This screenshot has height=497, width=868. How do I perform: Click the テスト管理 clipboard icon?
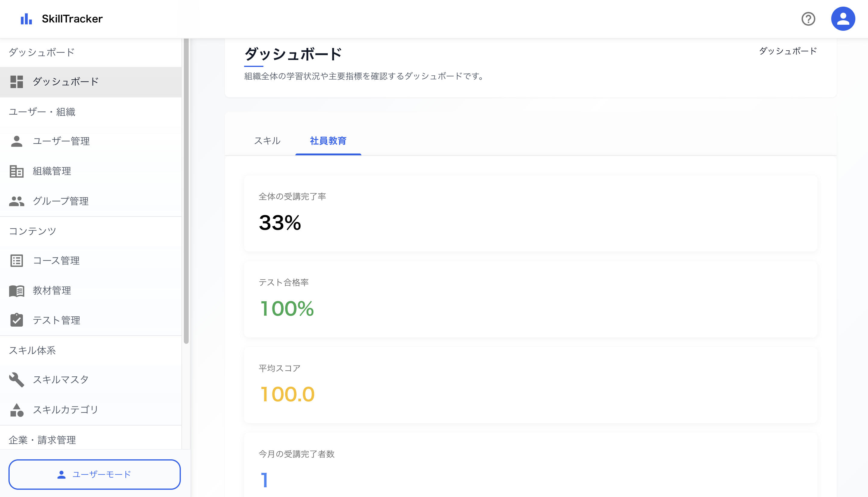click(17, 320)
